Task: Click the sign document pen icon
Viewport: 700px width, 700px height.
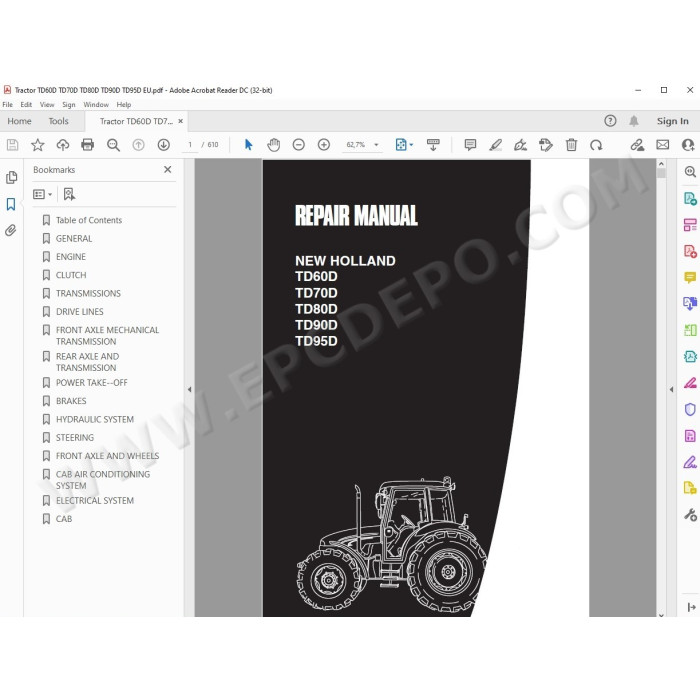Action: [520, 145]
